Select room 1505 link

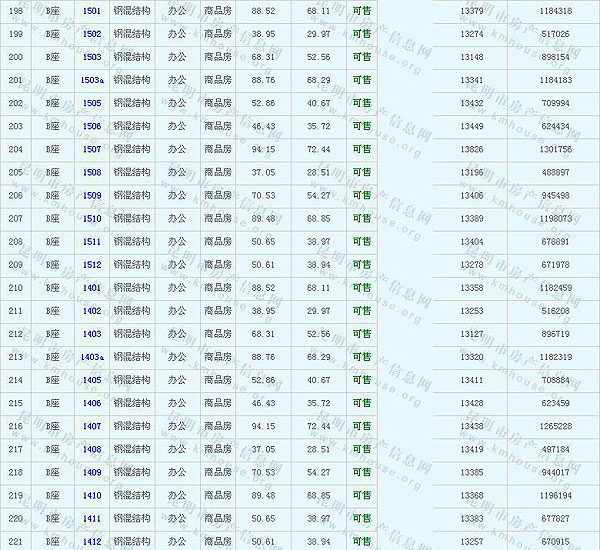(x=92, y=103)
